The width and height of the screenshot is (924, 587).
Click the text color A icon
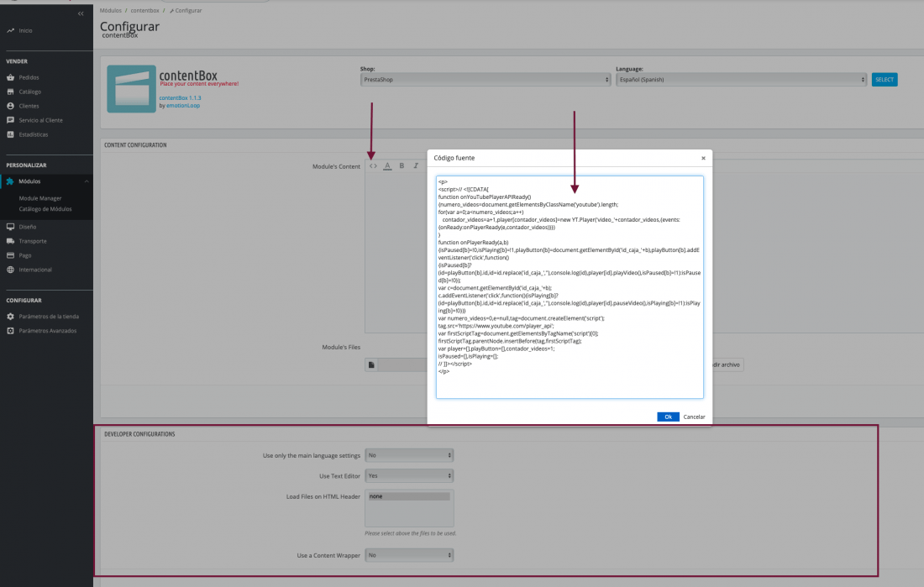387,166
